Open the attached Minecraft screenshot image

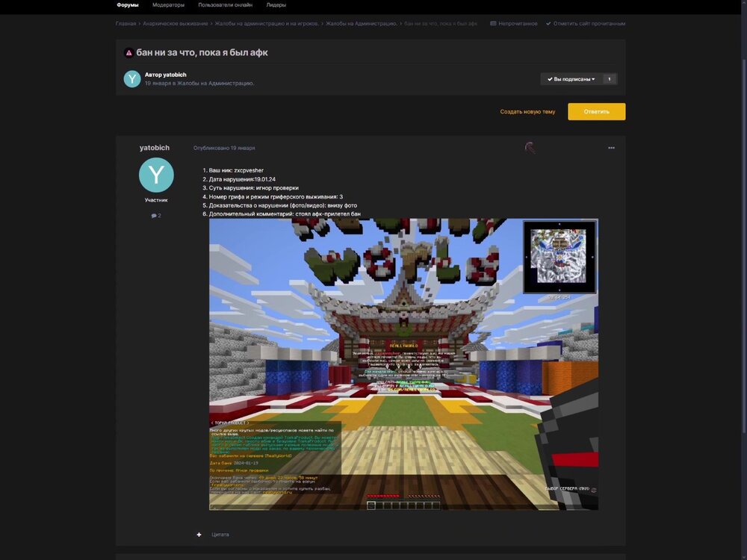point(403,364)
